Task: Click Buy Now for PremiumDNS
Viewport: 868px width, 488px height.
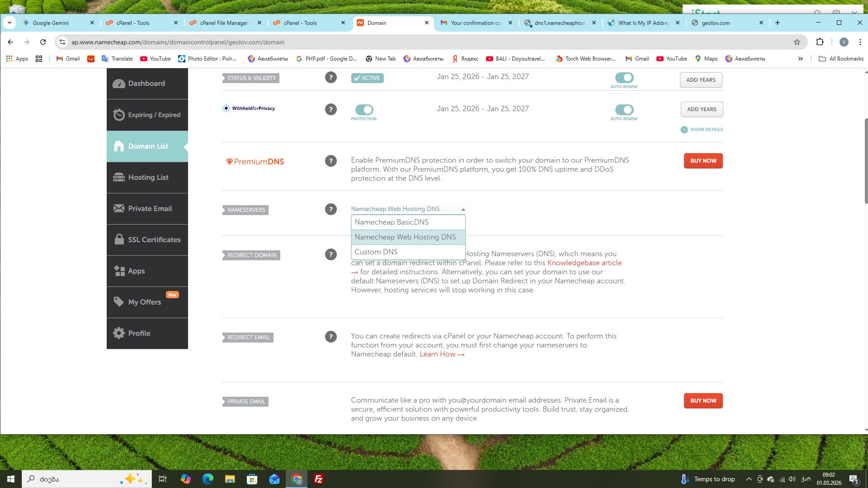Action: [703, 161]
